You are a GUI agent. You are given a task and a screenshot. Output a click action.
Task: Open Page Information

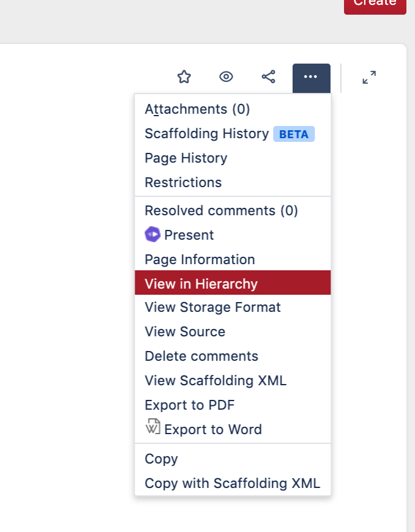point(200,259)
